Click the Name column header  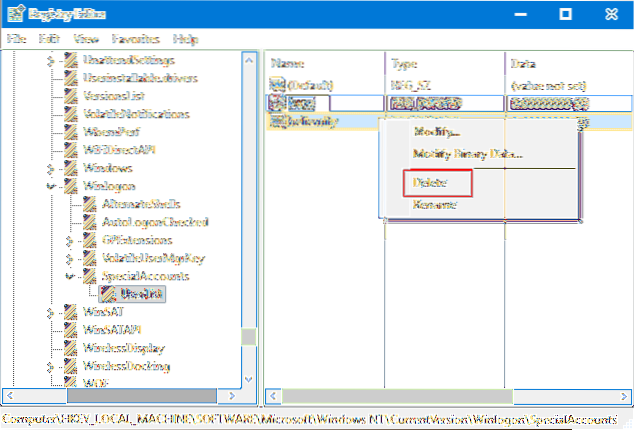tap(290, 62)
